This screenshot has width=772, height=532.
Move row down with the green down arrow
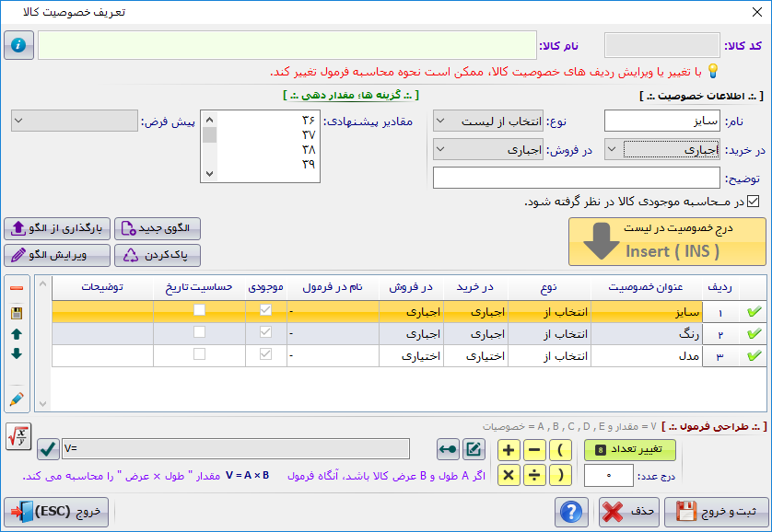coord(17,353)
